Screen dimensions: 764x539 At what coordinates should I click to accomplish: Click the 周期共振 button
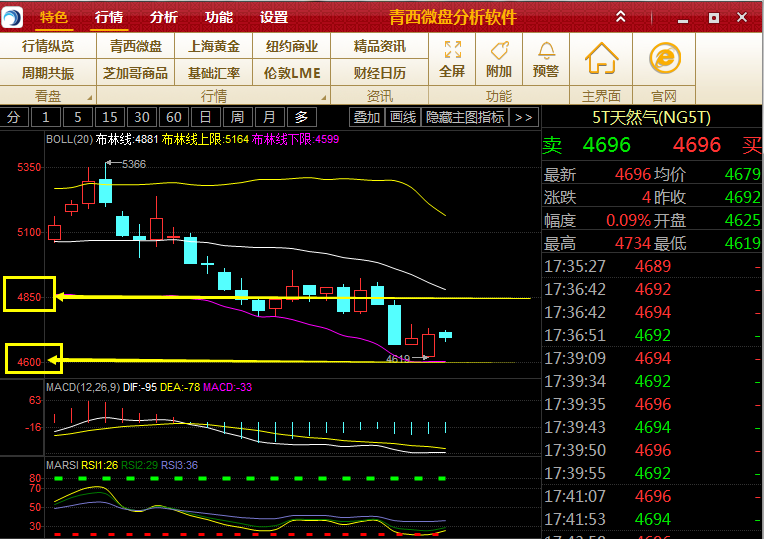pyautogui.click(x=48, y=73)
